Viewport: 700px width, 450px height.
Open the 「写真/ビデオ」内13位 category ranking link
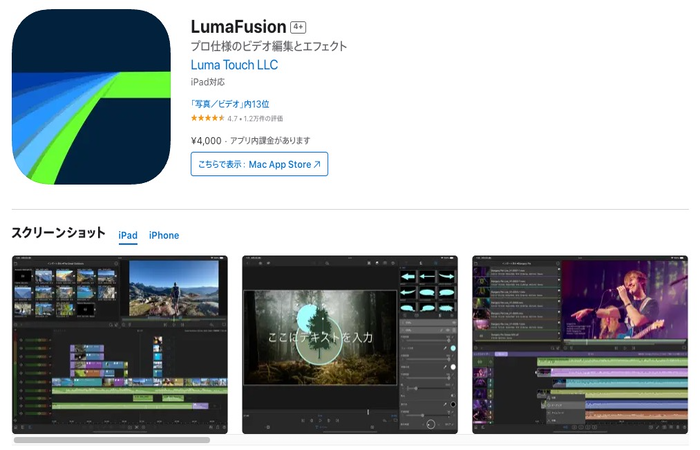click(230, 104)
